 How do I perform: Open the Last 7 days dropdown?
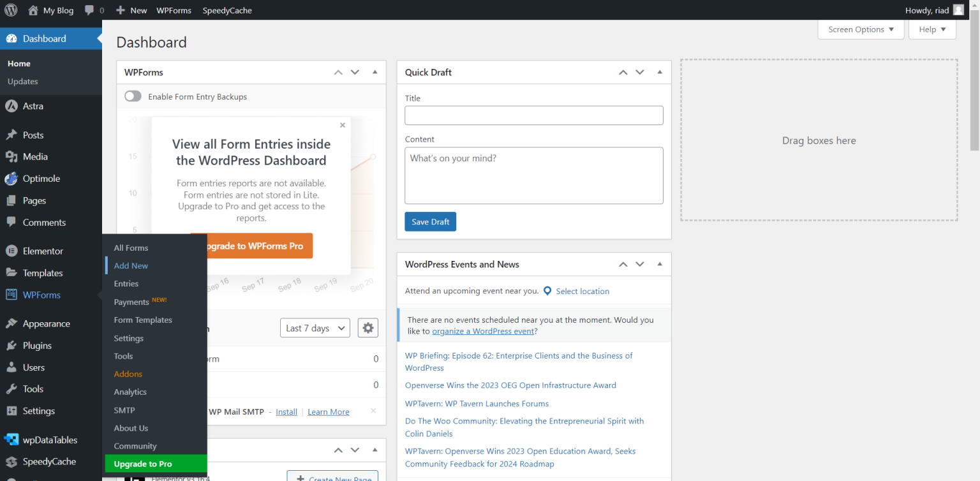(x=315, y=327)
